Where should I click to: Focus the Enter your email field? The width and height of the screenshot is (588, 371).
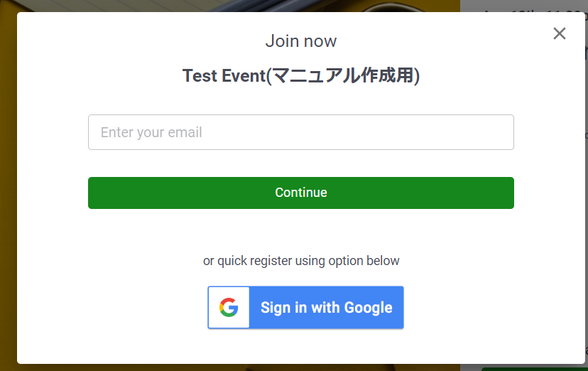point(301,132)
